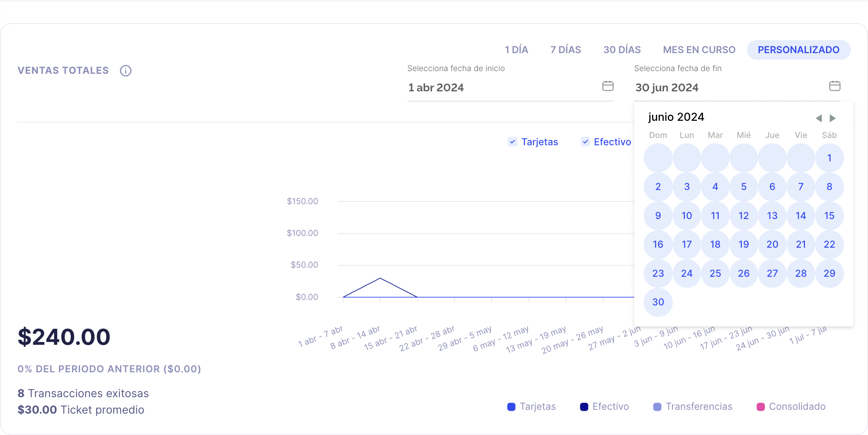Uncheck the Tarjetas checkbox
Screen dimensions: 868x435
click(x=513, y=142)
